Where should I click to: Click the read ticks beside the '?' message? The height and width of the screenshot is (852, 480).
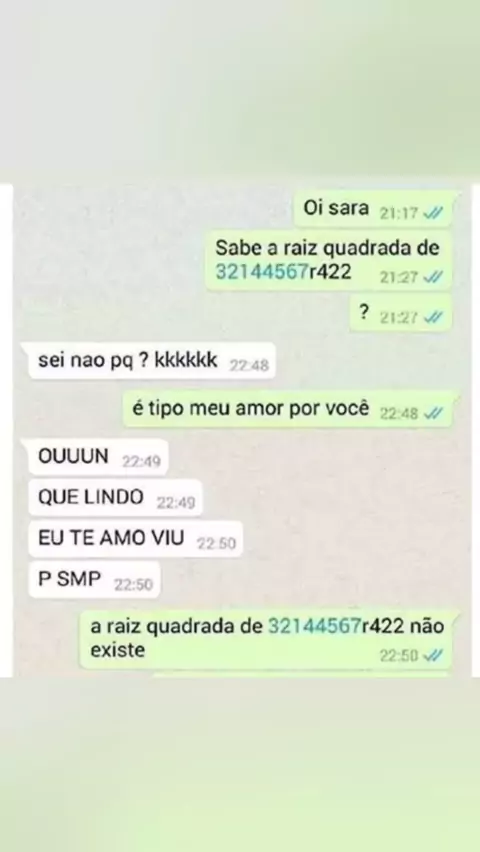coord(433,318)
